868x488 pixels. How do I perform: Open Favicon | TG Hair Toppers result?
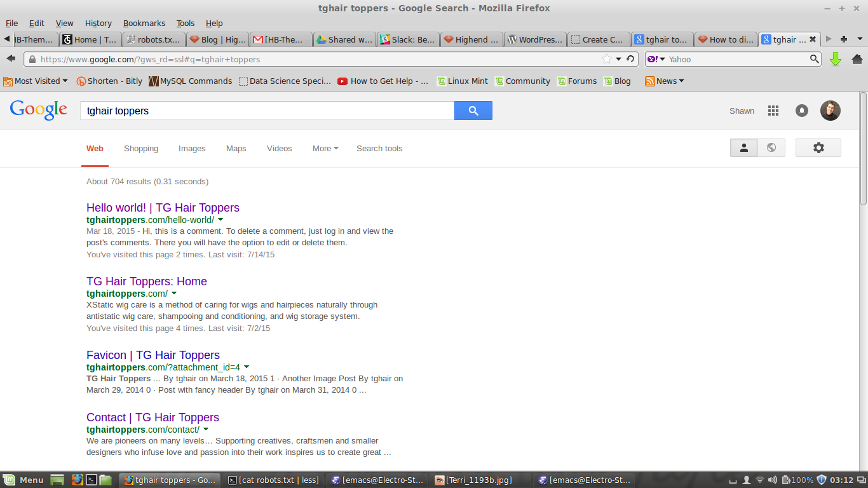click(153, 355)
